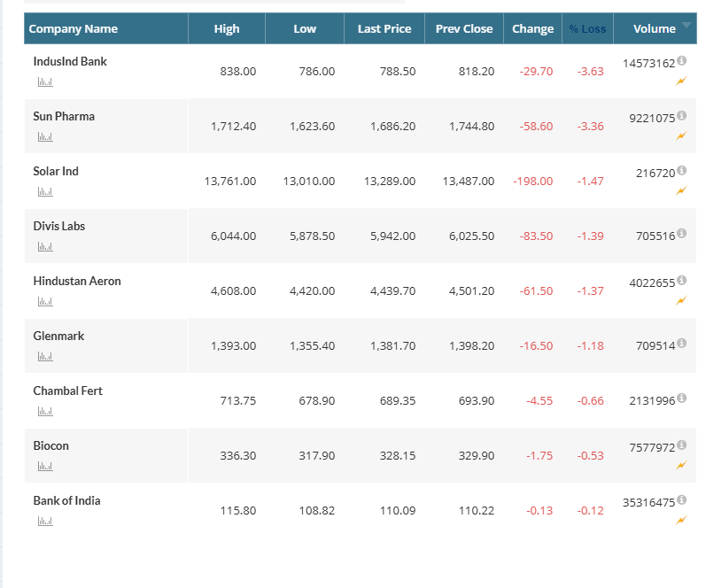Select IndusInd Bank last price 788.50
This screenshot has width=706, height=588.
coord(398,72)
